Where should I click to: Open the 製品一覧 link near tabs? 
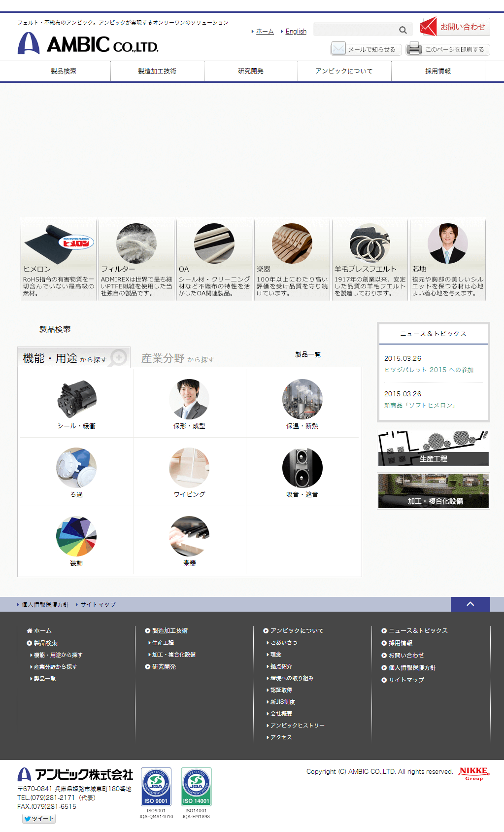pos(308,354)
